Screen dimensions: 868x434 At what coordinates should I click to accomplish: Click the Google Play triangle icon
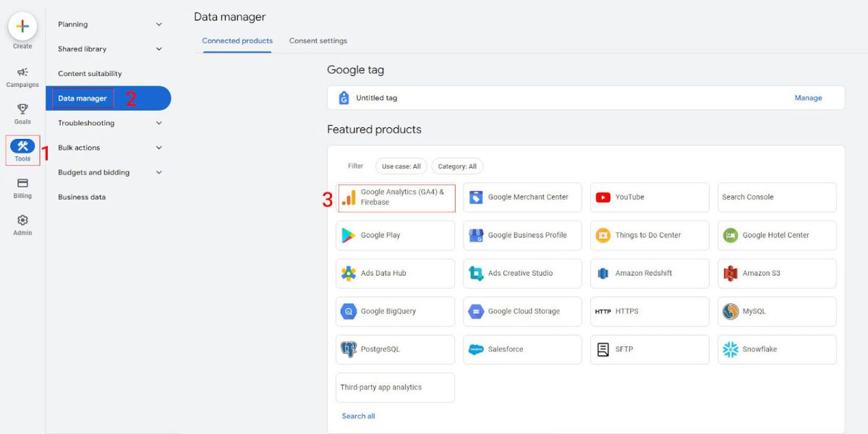[x=349, y=235]
